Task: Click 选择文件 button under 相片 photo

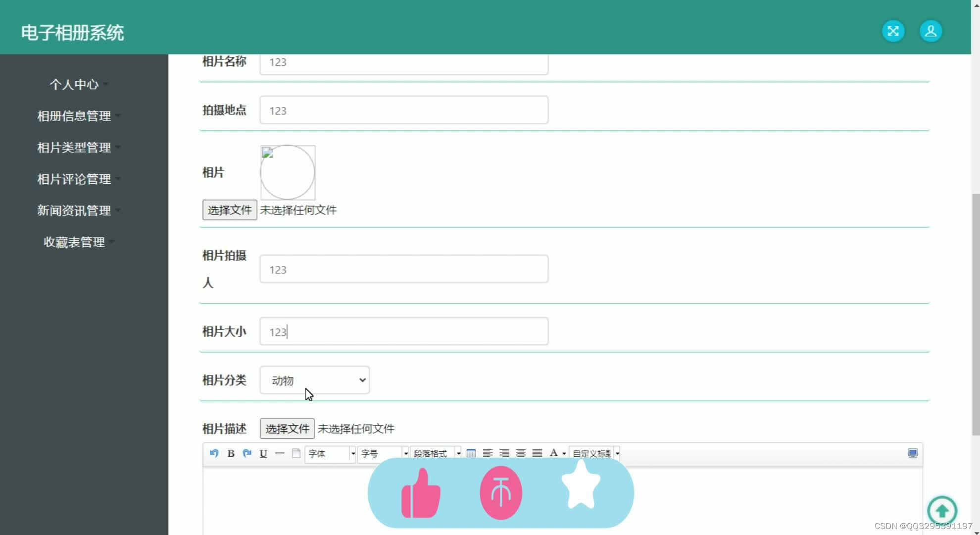Action: pos(230,210)
